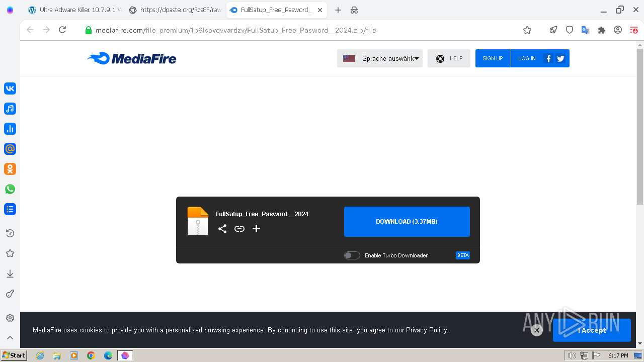Switch to Ultra Adware Killer tab

pos(74,10)
